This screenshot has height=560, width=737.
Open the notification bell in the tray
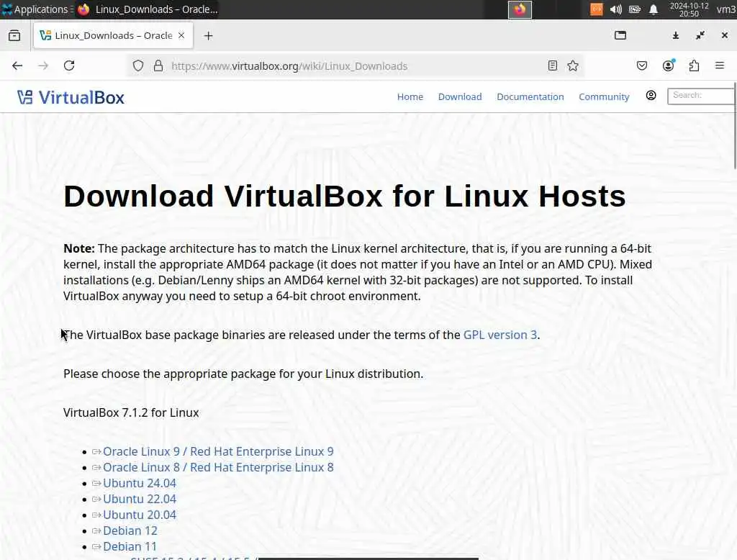[654, 9]
